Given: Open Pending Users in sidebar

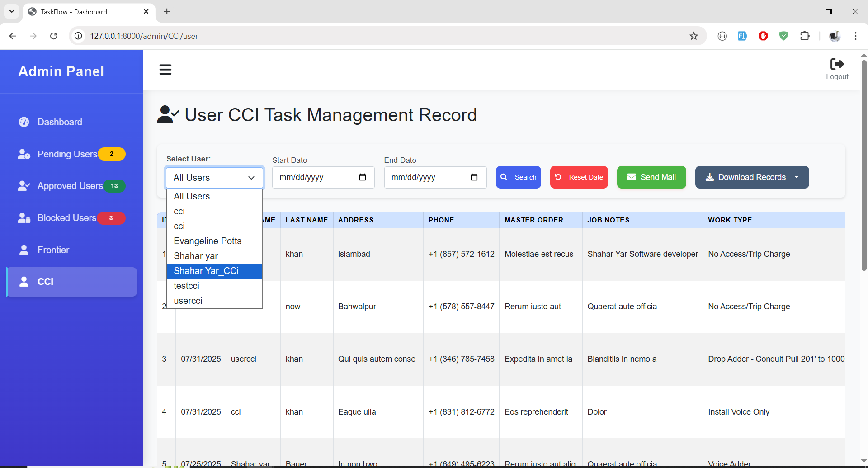Looking at the screenshot, I should tap(67, 154).
